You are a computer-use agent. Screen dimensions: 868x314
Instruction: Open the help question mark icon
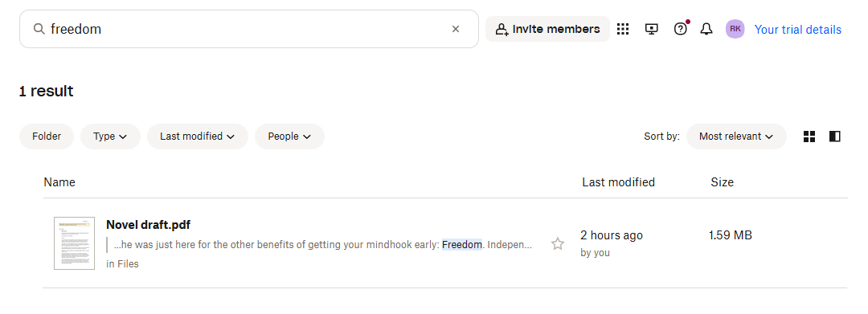click(x=681, y=29)
